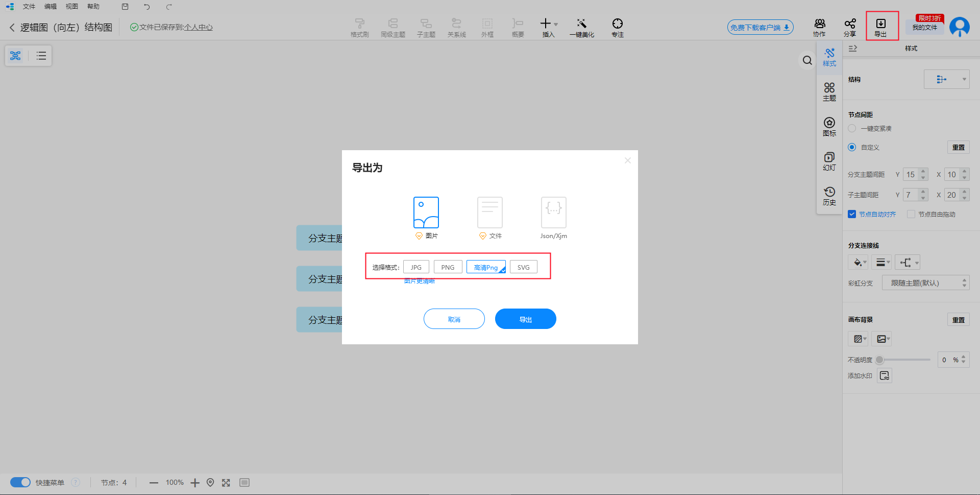The height and width of the screenshot is (495, 980).
Task: Switch to outline list view icon
Action: click(x=41, y=56)
